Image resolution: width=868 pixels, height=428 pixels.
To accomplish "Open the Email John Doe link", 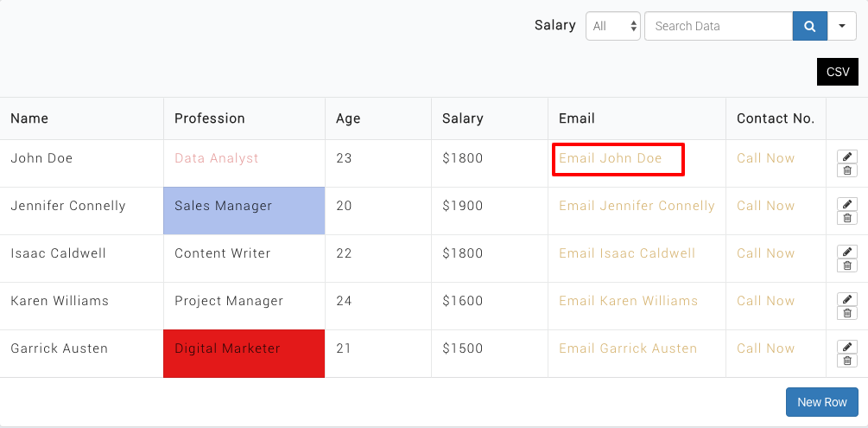I will (x=610, y=158).
